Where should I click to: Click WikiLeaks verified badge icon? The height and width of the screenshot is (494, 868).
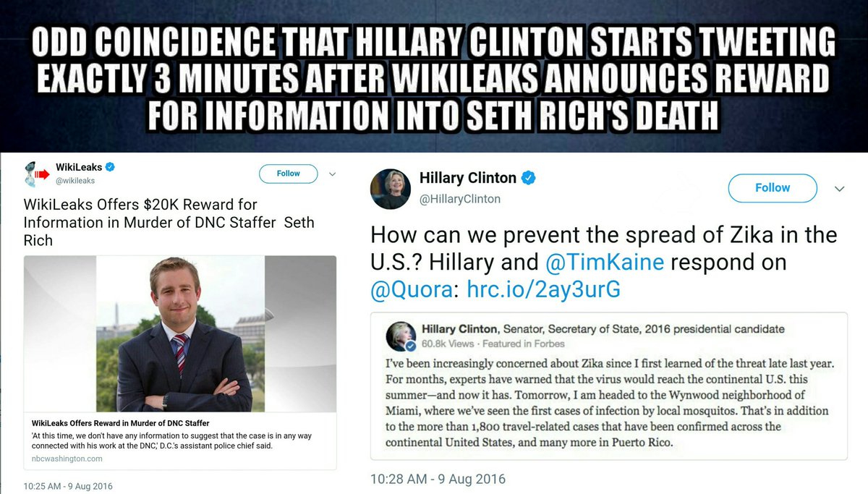111,167
